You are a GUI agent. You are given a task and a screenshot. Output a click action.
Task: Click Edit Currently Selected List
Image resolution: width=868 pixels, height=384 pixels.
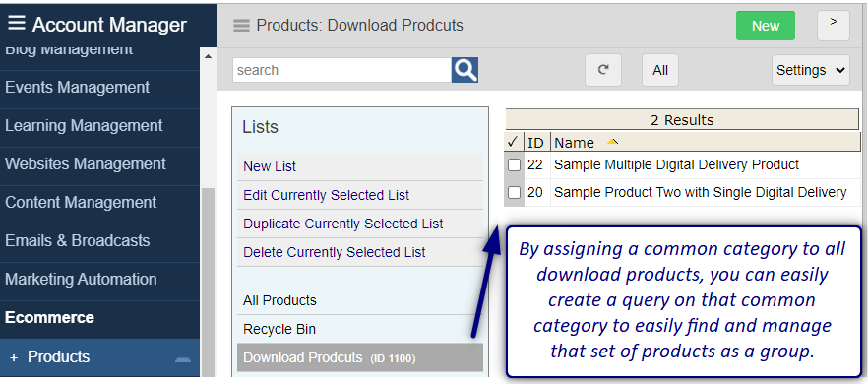(x=326, y=195)
